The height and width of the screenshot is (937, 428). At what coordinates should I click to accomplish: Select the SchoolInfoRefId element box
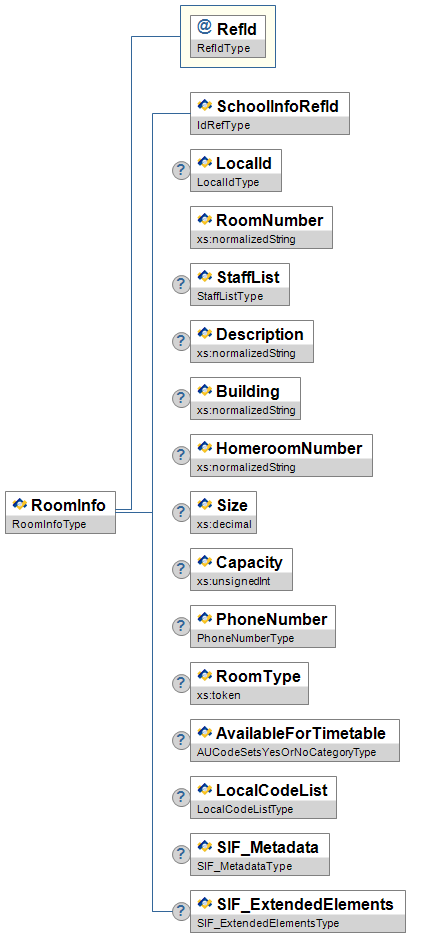pos(270,113)
